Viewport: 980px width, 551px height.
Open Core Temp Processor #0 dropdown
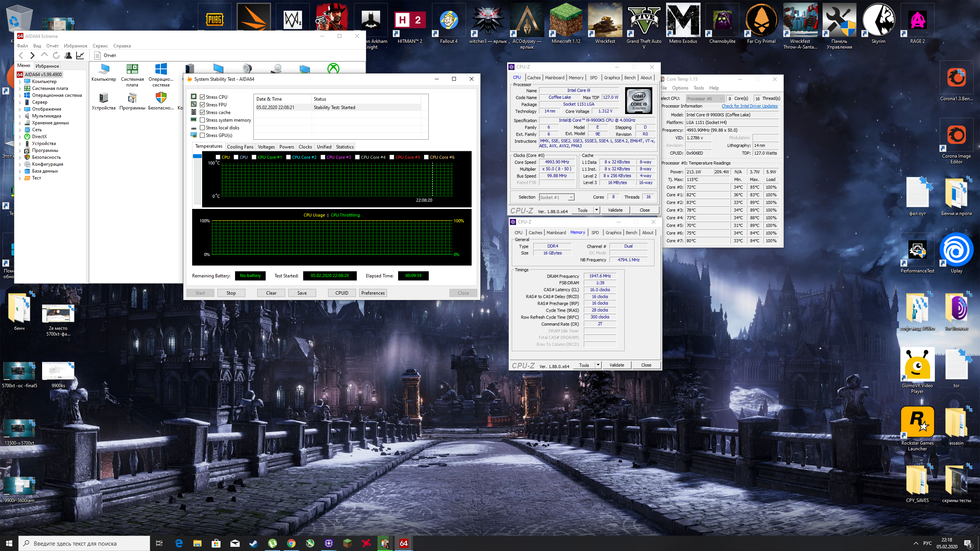click(705, 99)
